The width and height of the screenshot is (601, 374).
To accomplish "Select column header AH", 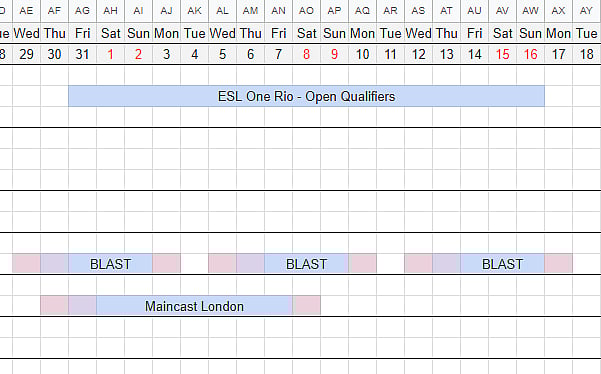I will click(x=110, y=11).
